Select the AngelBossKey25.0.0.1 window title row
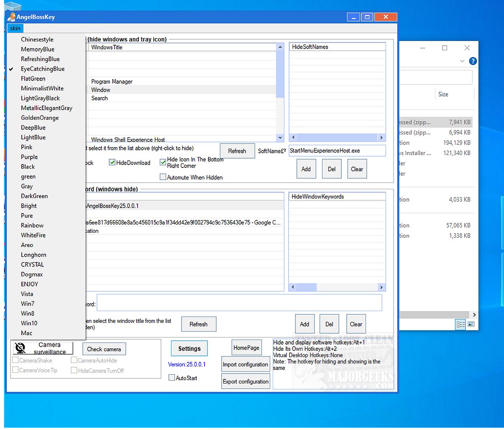 pos(184,206)
